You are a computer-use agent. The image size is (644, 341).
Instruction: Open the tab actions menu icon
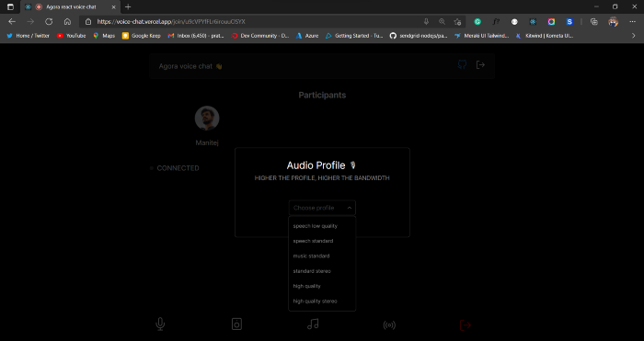(x=10, y=7)
